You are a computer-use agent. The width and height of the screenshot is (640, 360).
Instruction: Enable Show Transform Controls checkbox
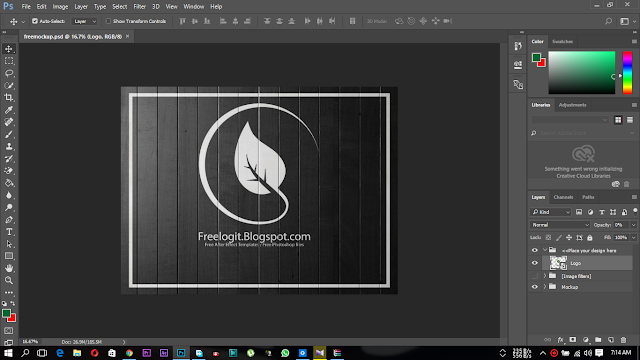click(108, 21)
